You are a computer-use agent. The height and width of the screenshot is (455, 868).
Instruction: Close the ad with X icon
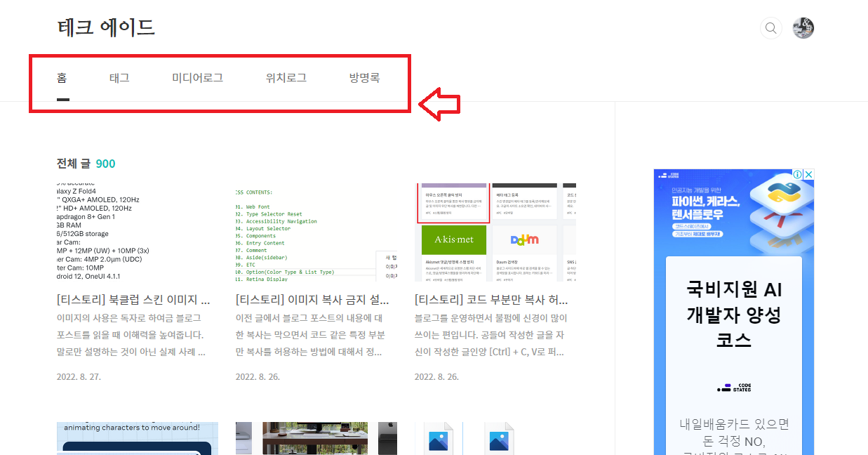808,174
